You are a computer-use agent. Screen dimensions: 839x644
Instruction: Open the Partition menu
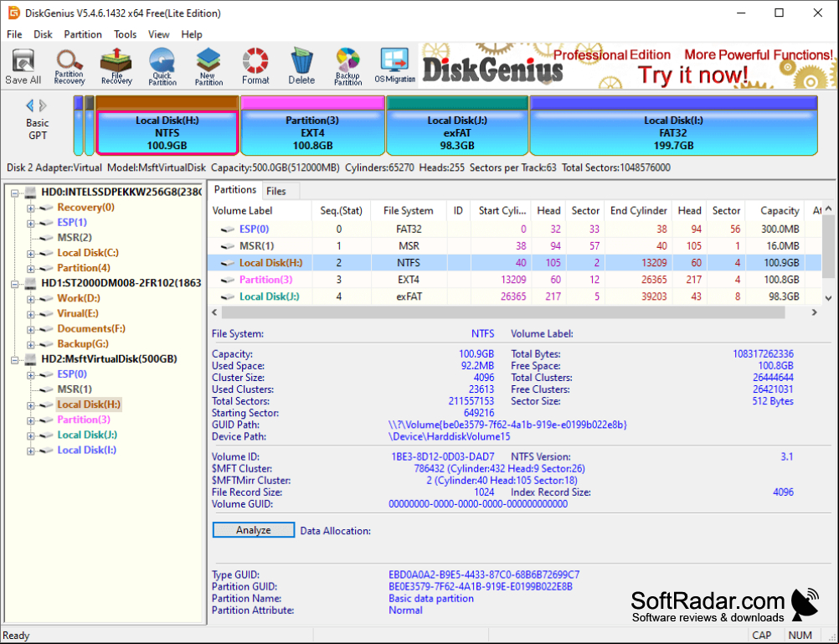[83, 34]
